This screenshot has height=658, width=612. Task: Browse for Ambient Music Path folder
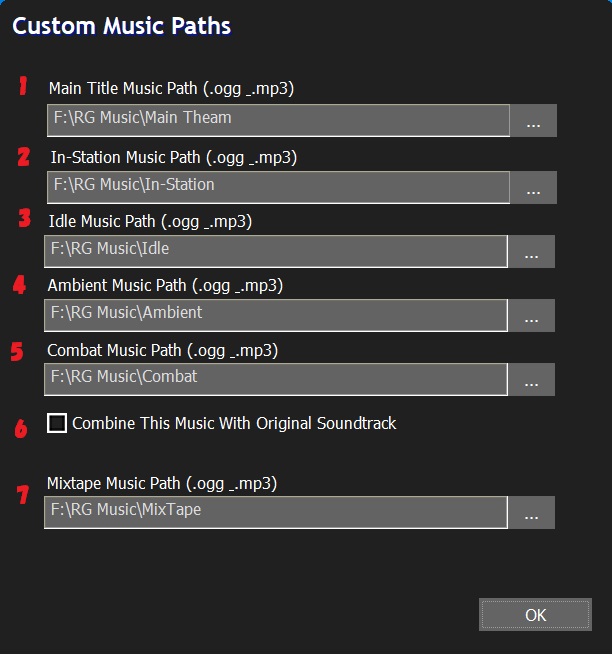[x=531, y=315]
